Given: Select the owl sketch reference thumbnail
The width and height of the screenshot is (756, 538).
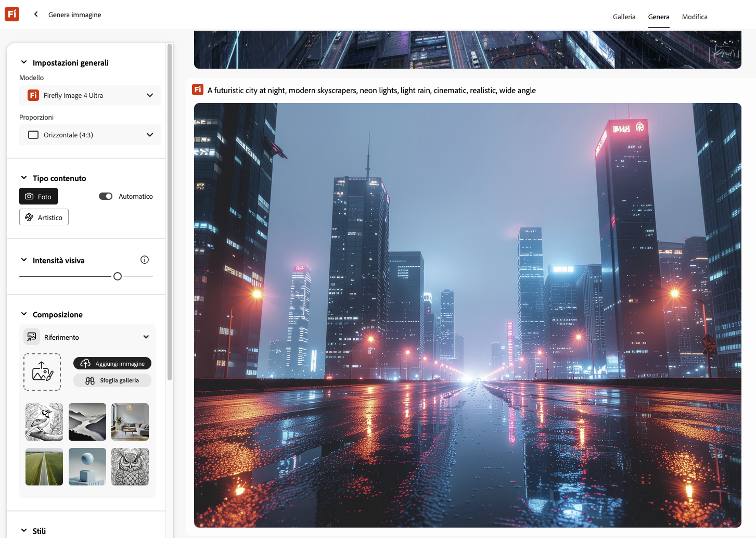Looking at the screenshot, I should (130, 467).
